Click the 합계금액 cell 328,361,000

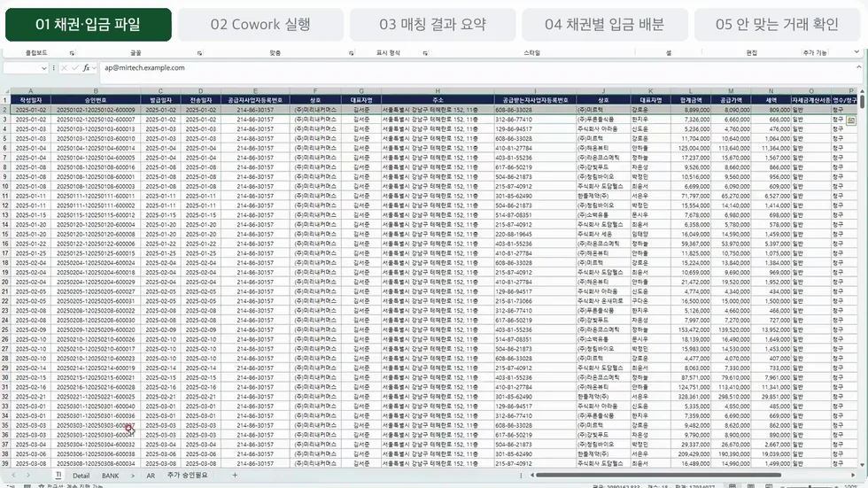pyautogui.click(x=690, y=397)
